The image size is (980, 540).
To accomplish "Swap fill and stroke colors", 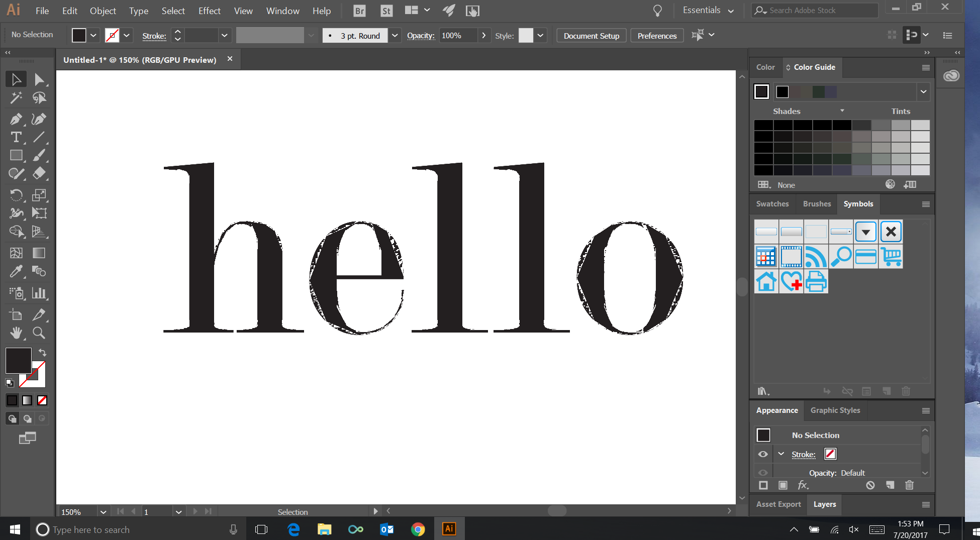I will coord(42,353).
